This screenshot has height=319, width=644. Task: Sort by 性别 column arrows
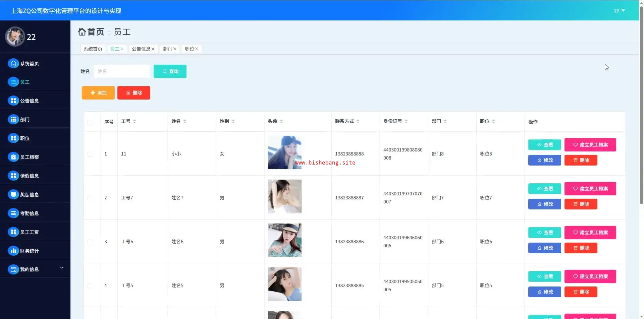pyautogui.click(x=233, y=121)
